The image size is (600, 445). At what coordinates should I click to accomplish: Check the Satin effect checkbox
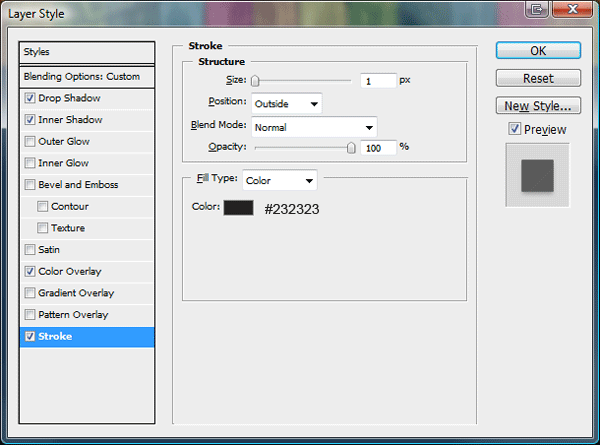[x=29, y=250]
